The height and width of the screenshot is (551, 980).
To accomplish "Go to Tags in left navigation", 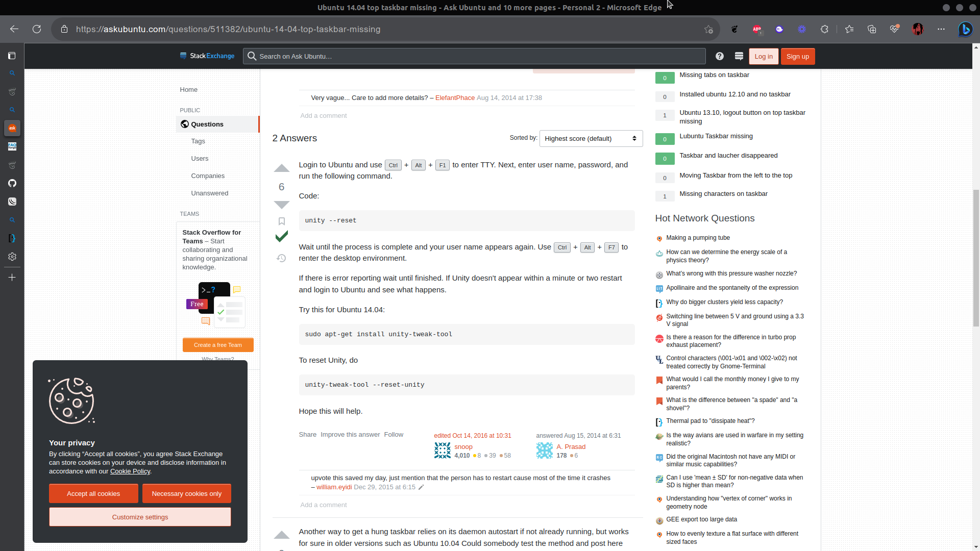I will point(198,141).
